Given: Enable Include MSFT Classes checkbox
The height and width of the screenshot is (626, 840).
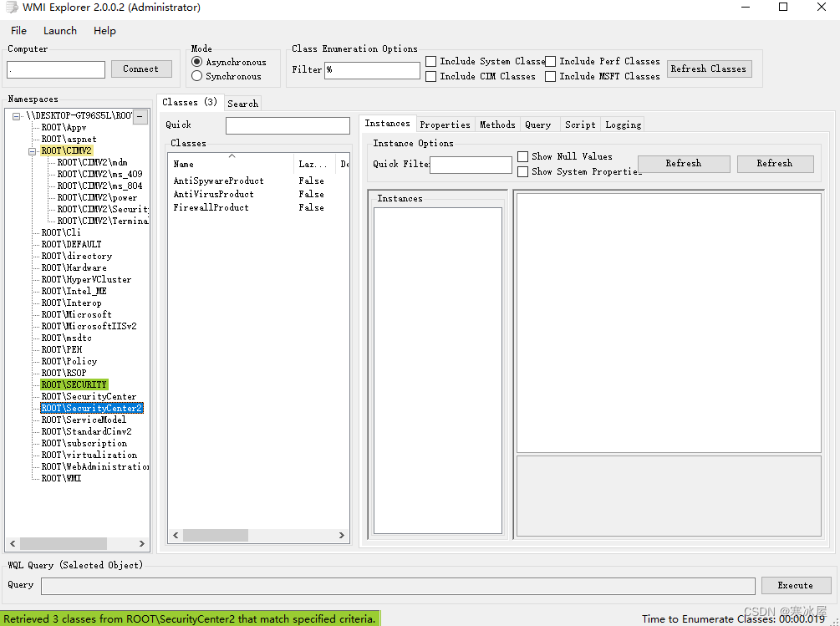Looking at the screenshot, I should pyautogui.click(x=550, y=77).
